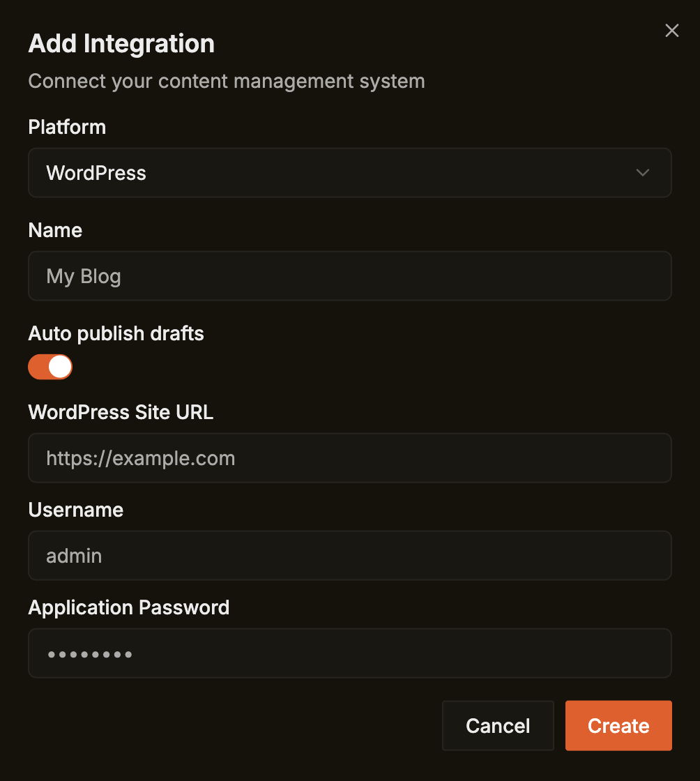Click the Name label

click(55, 230)
